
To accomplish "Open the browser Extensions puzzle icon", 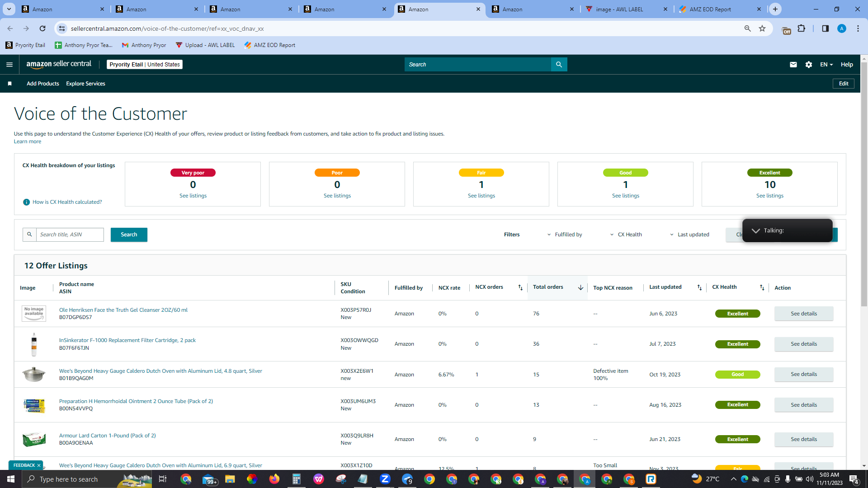I will coord(802,28).
